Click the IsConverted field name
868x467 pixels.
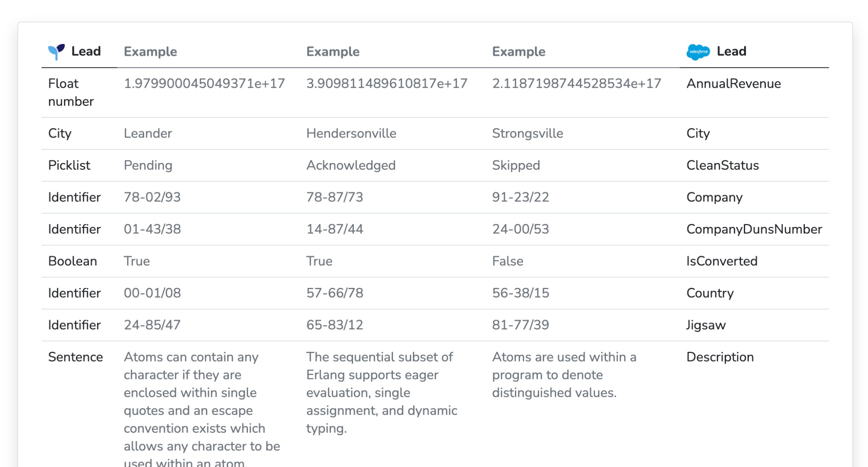pyautogui.click(x=721, y=261)
